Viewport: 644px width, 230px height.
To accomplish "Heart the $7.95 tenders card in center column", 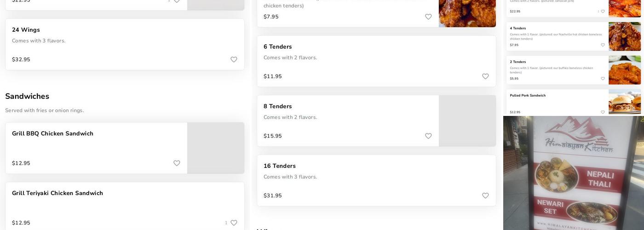I will [428, 17].
